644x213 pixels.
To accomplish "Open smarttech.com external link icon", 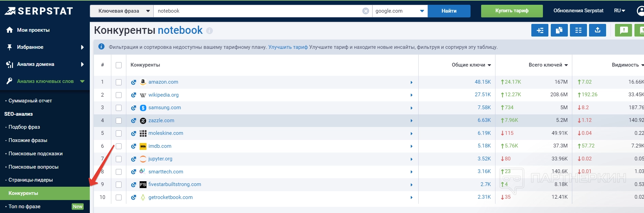I will point(134,172).
